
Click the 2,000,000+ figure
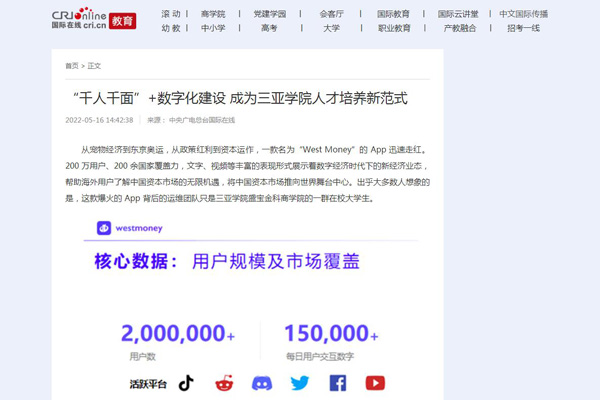pyautogui.click(x=178, y=333)
